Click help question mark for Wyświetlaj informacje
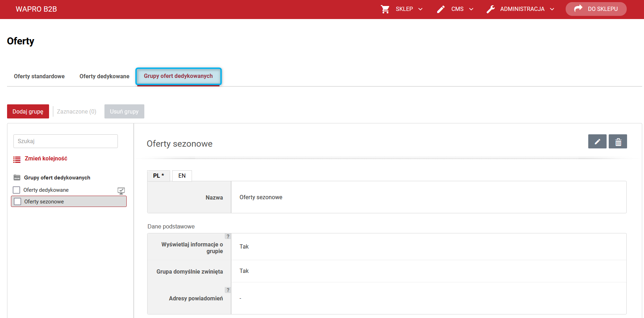The width and height of the screenshot is (644, 318). point(228,236)
